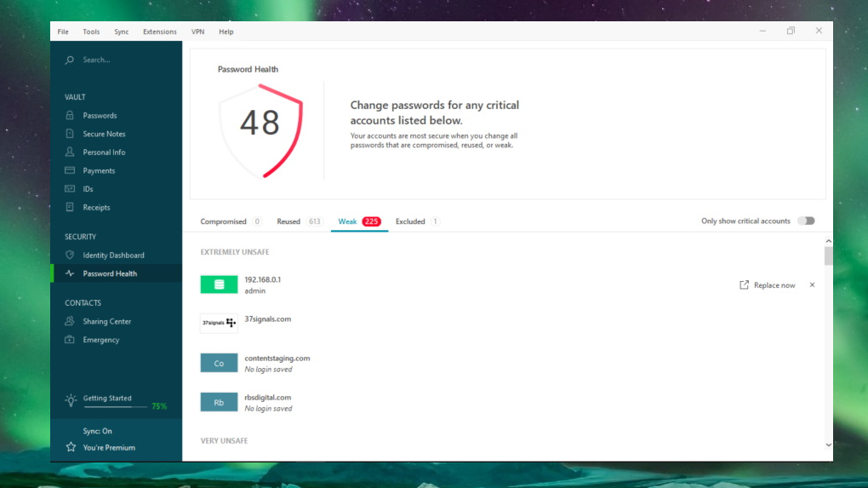The image size is (868, 488).
Task: Click the scrollbar down arrow
Action: (828, 445)
